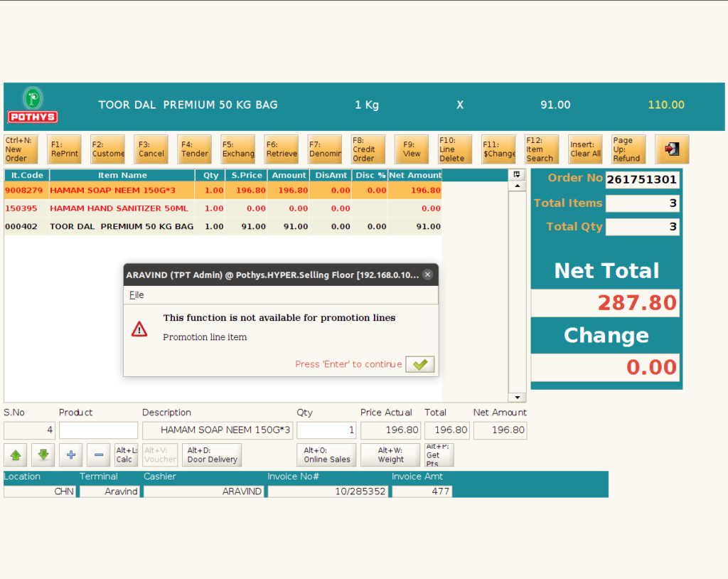
Task: Click the Alt+W Weight button
Action: pos(390,455)
